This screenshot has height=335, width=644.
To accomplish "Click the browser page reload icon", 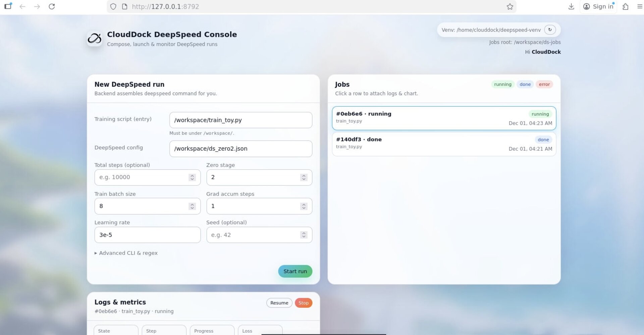I will click(x=51, y=6).
